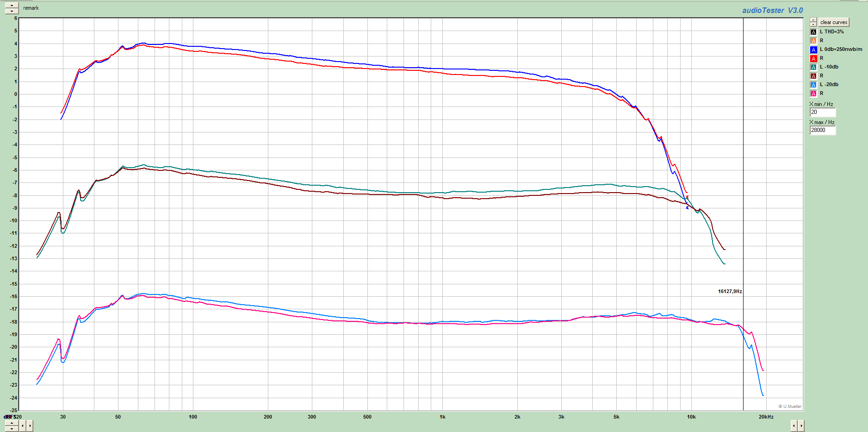The width and height of the screenshot is (868, 432).
Task: Toggle the black L THD=3% curve icon
Action: (813, 32)
